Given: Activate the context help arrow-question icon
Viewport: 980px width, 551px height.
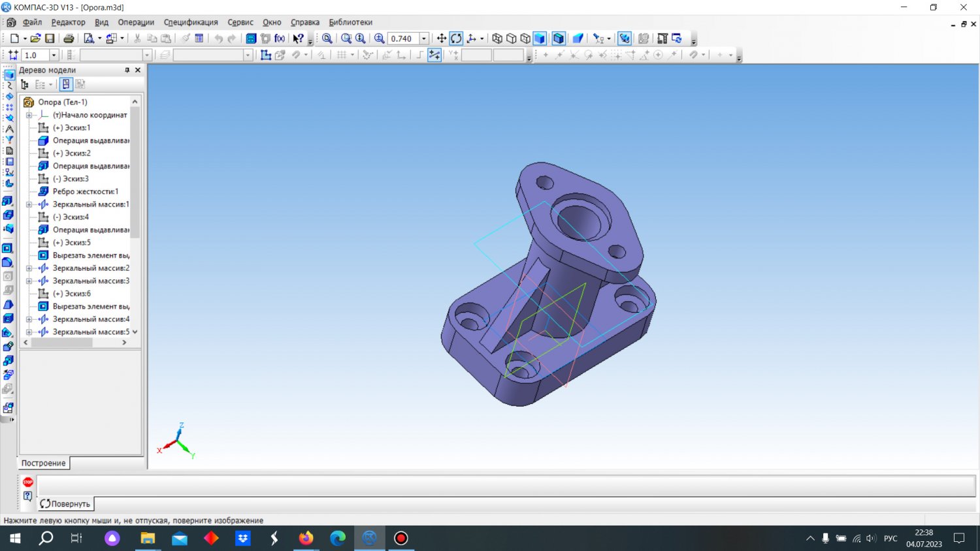Looking at the screenshot, I should pyautogui.click(x=298, y=39).
